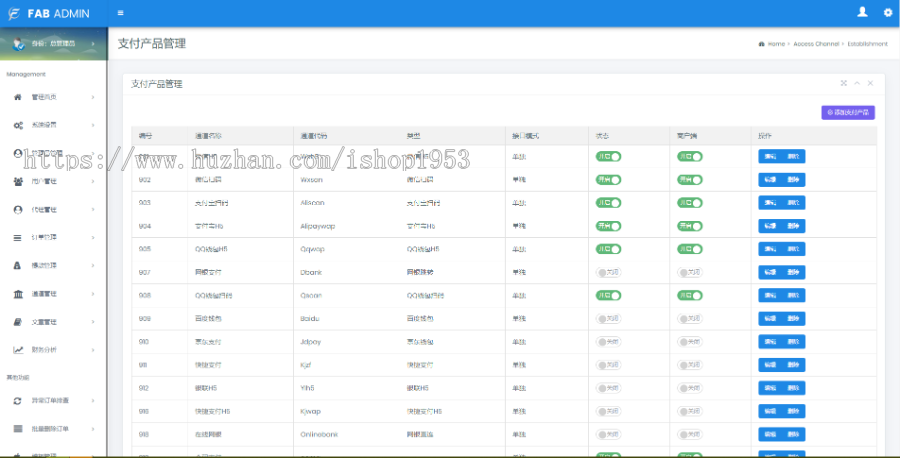
Task: Click the number cell 905
Action: tap(145, 249)
